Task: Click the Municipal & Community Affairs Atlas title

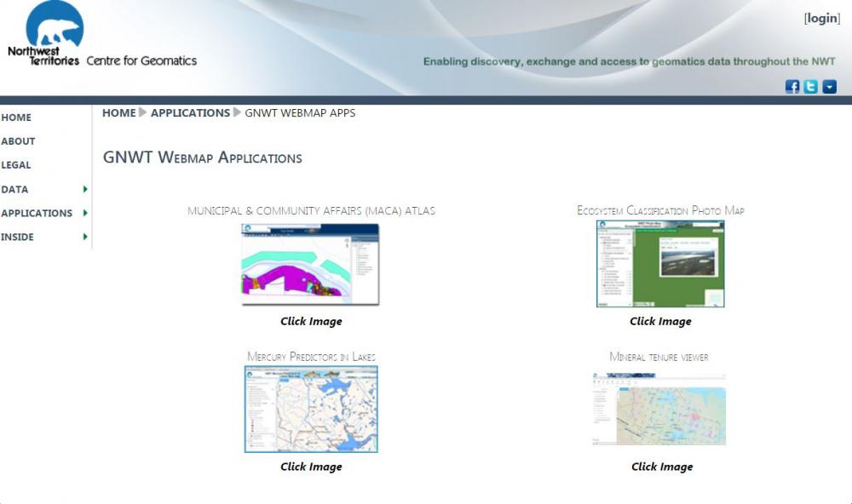Action: tap(311, 211)
